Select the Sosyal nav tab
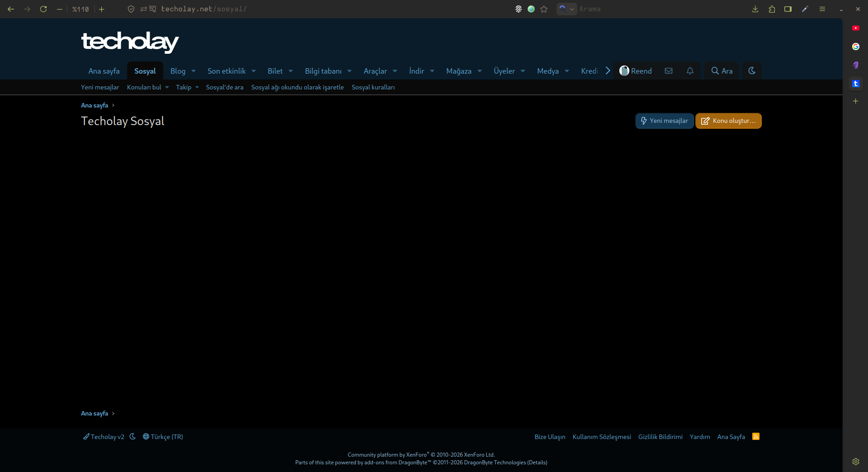The image size is (868, 472). click(145, 71)
